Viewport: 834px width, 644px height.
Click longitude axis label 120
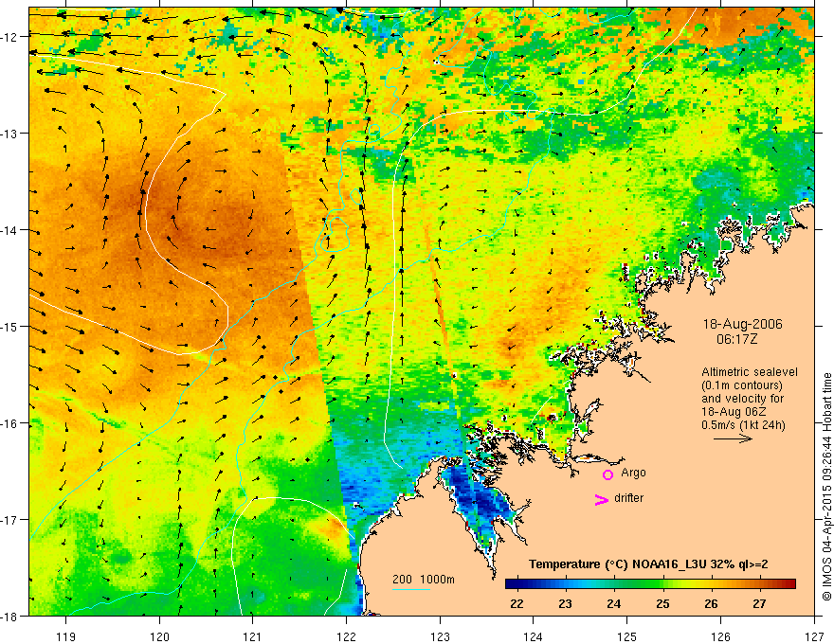pos(159,636)
